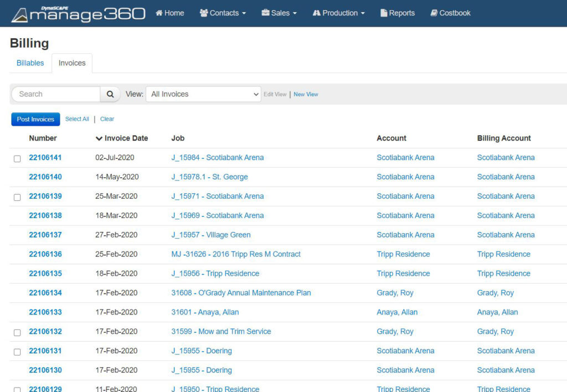The height and width of the screenshot is (392, 567).
Task: Tick checkbox for invoice 22106132
Action: pos(17,333)
